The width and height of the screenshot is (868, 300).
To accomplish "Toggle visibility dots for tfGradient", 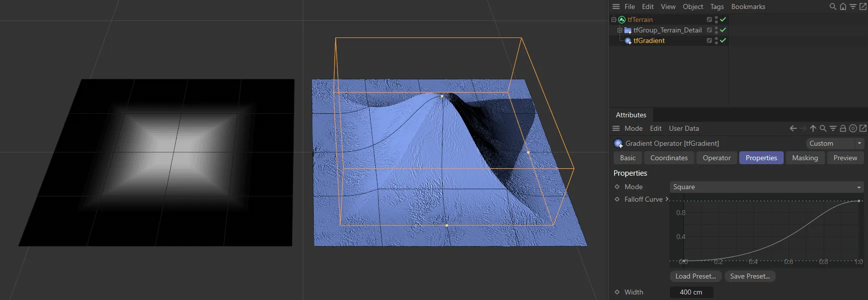I will (716, 40).
